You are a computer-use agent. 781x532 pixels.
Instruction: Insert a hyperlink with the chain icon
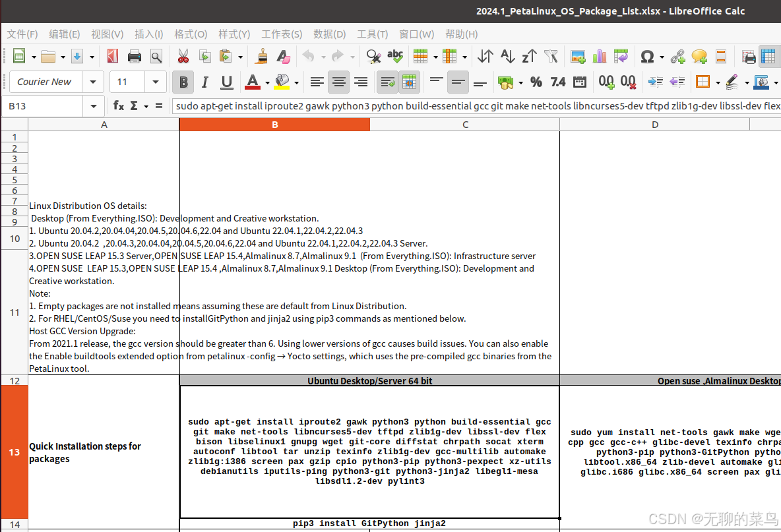pos(677,56)
